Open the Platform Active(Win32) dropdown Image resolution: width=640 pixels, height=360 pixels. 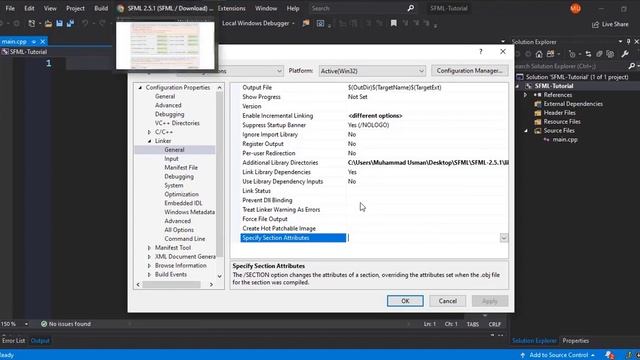pos(421,71)
